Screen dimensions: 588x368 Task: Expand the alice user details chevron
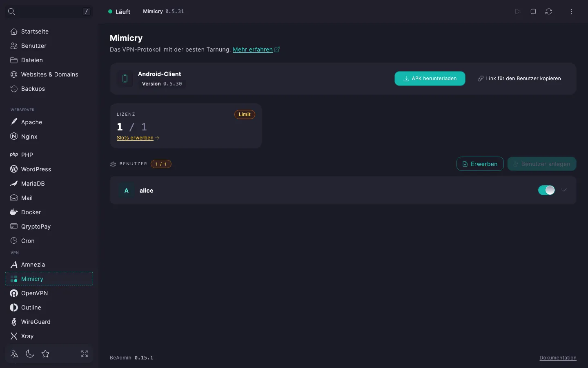pos(564,190)
